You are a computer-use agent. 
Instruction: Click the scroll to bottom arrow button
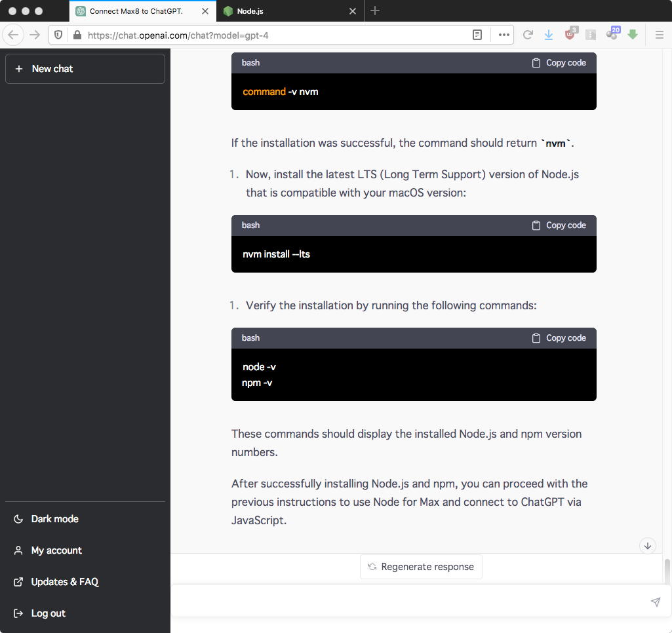(x=648, y=546)
